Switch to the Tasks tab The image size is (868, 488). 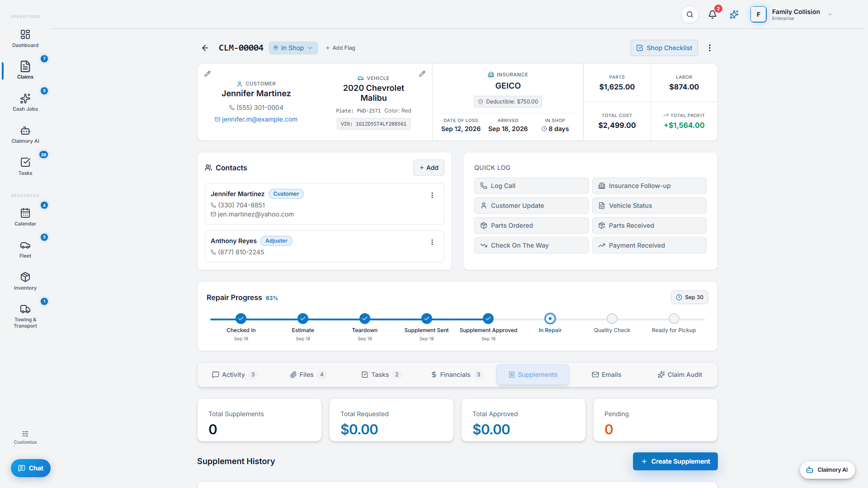(382, 375)
